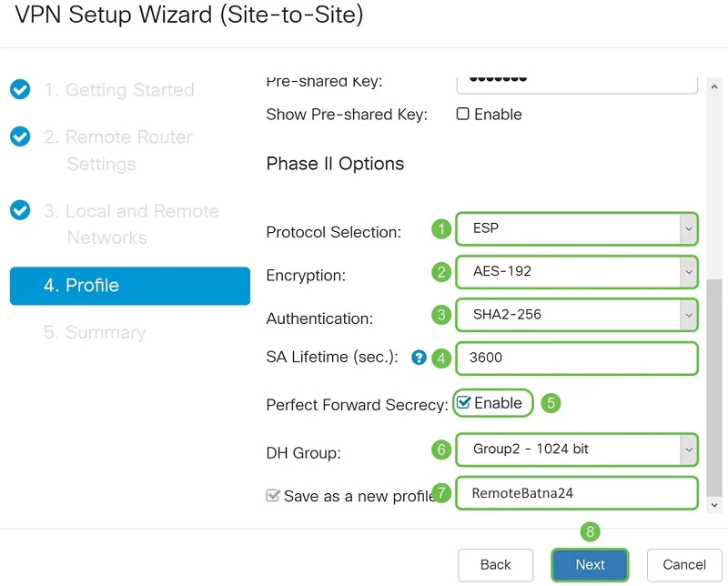The image size is (728, 586).
Task: Disable Perfect Forward Secrecy
Action: click(463, 403)
